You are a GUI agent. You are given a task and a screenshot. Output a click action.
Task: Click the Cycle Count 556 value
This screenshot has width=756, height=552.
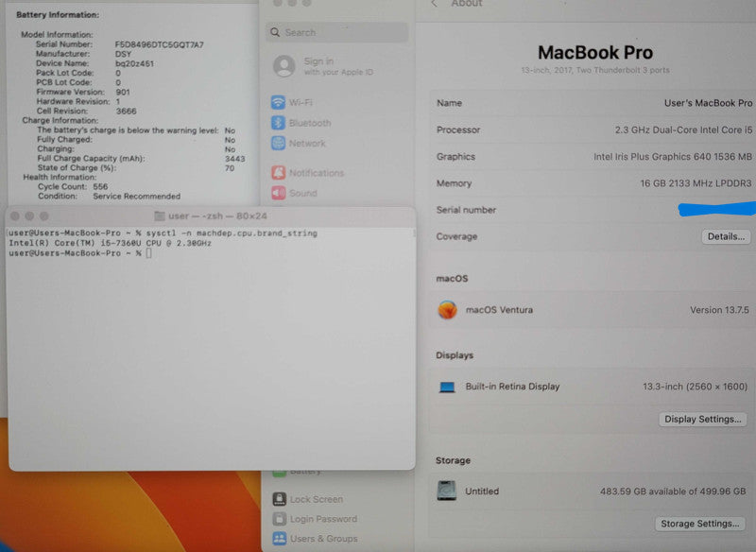(x=100, y=186)
